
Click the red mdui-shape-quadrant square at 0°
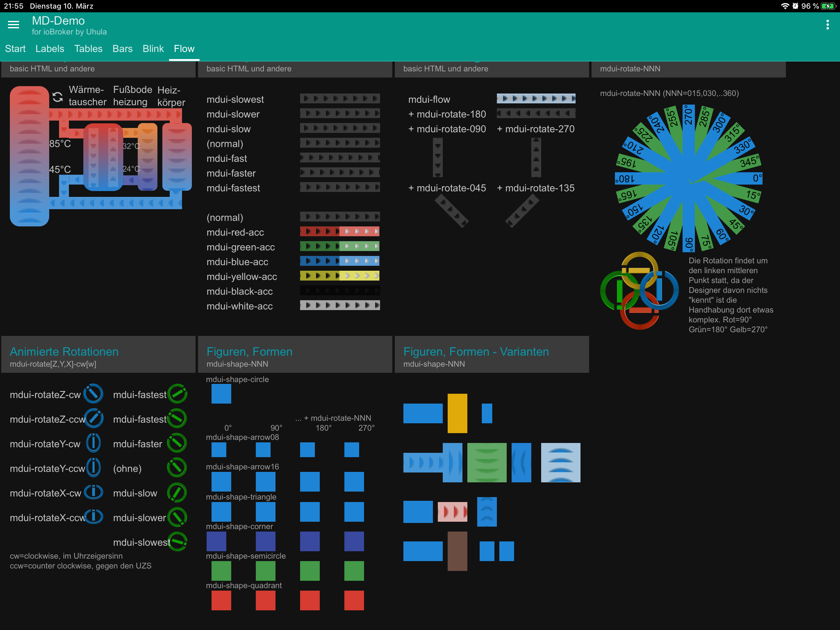(x=221, y=600)
